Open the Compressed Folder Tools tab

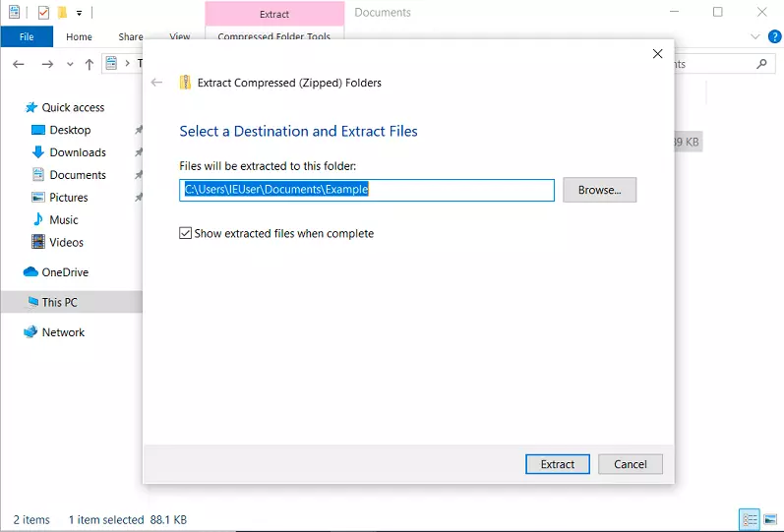(x=274, y=36)
